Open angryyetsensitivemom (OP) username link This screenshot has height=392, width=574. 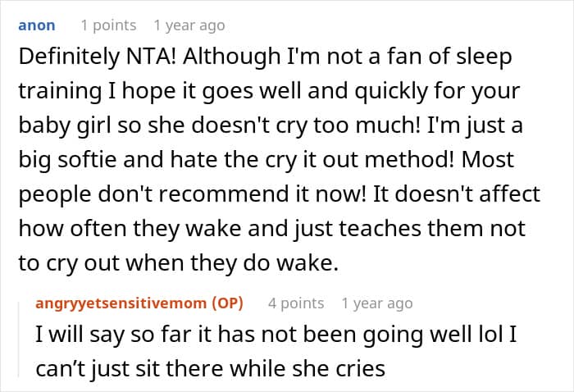pos(139,303)
